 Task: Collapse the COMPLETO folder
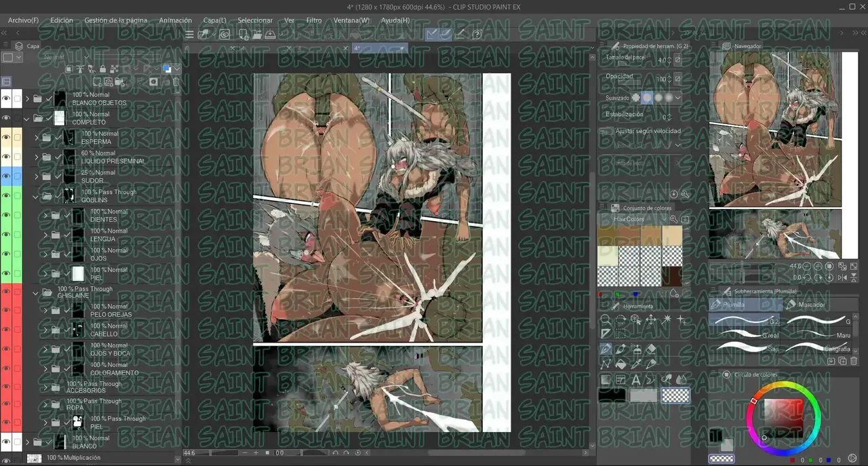(27, 118)
